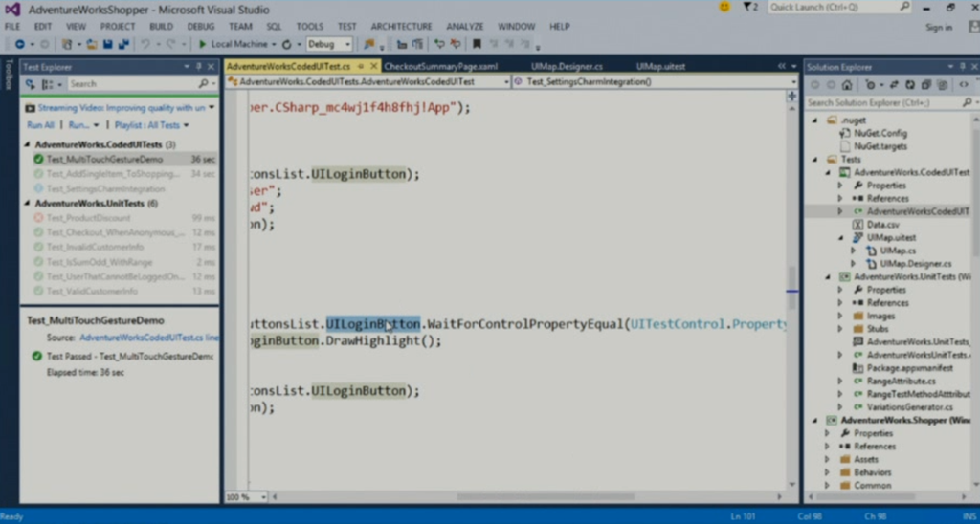The image size is (980, 524).
Task: Click the Toggle Bookmark icon in toolbar
Action: (477, 44)
